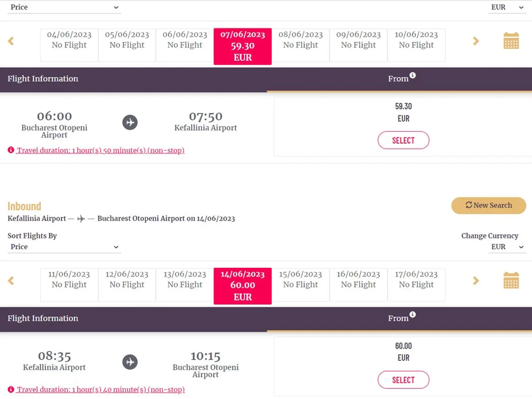Choose the 15/06/2023 inbound date tab

click(301, 284)
